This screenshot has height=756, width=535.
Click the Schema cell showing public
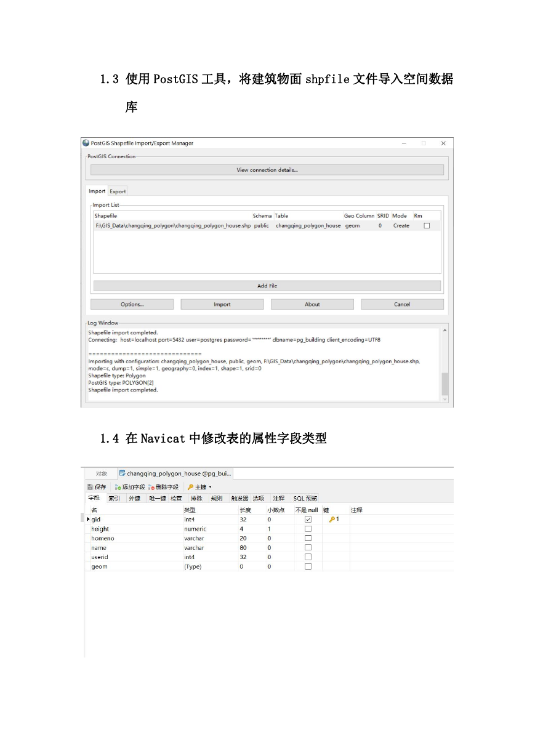(261, 226)
